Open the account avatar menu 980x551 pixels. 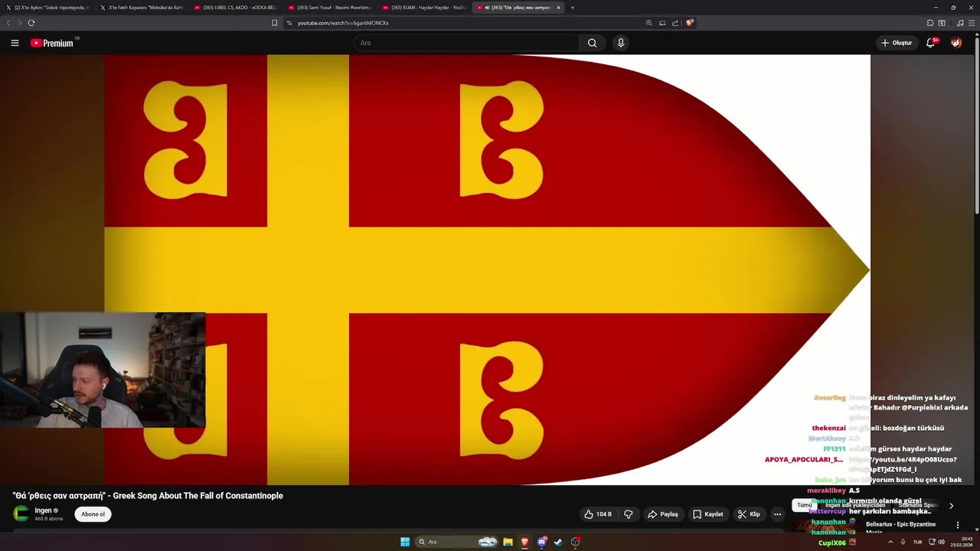[x=956, y=43]
